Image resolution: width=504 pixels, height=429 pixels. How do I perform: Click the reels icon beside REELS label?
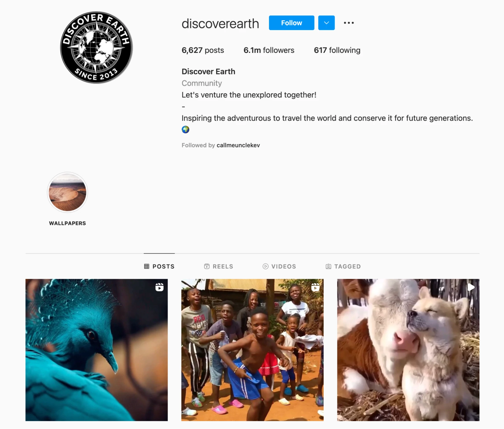(207, 266)
